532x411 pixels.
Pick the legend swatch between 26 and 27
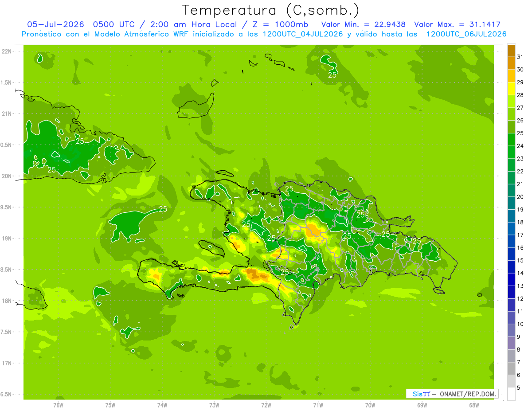click(511, 114)
